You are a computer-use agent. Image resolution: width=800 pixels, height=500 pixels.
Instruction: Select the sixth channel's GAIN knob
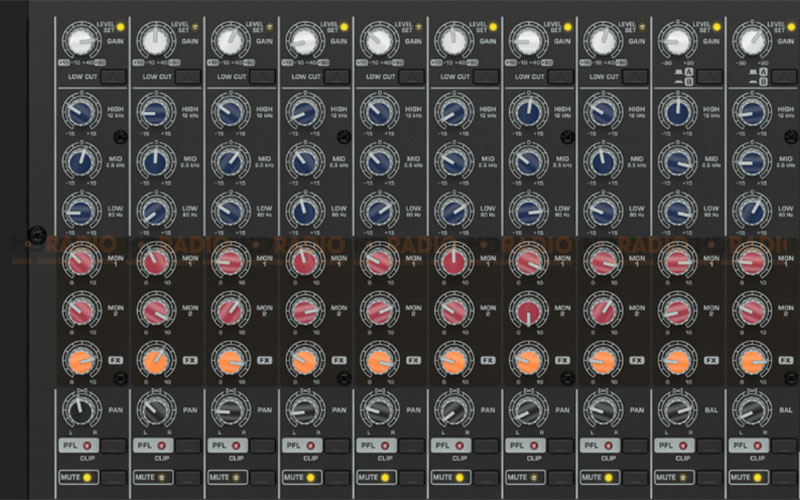453,41
